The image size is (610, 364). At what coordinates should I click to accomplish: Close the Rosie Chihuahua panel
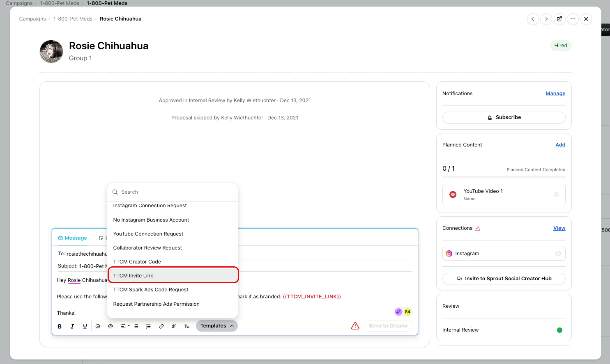[x=586, y=19]
